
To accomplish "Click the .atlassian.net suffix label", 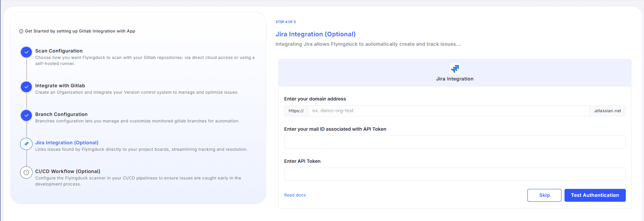I will (x=607, y=111).
